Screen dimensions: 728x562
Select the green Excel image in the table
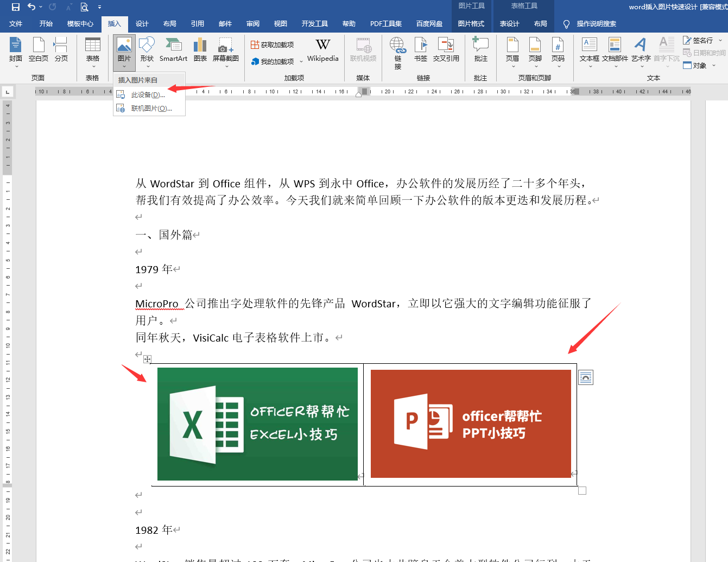click(257, 424)
